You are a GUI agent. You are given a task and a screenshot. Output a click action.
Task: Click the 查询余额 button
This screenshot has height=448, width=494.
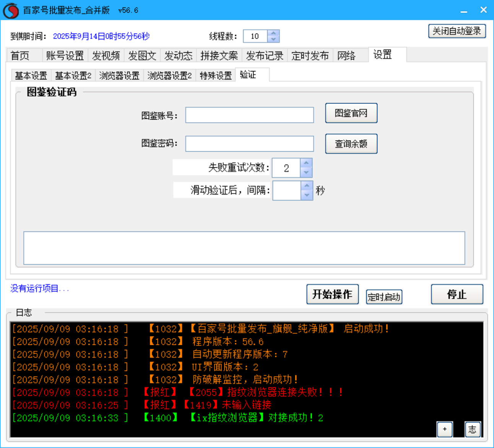351,144
